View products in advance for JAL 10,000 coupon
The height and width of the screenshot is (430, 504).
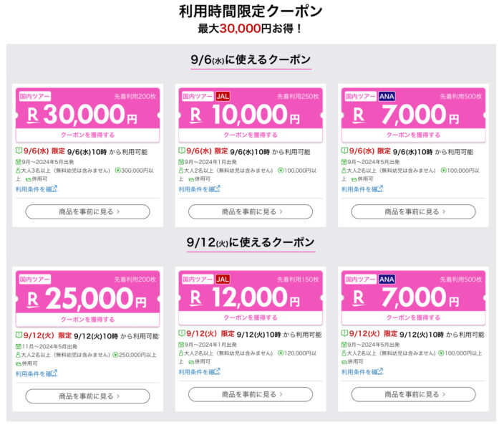[x=251, y=212]
